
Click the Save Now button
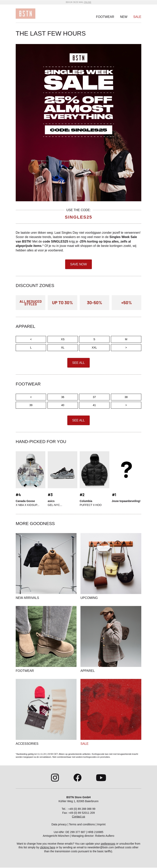(78, 264)
